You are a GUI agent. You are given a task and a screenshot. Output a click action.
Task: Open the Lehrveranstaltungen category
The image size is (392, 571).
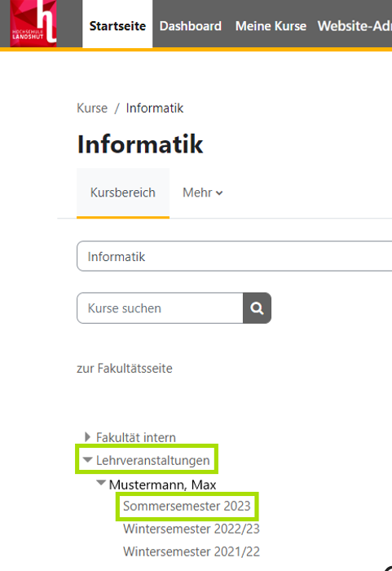(153, 460)
